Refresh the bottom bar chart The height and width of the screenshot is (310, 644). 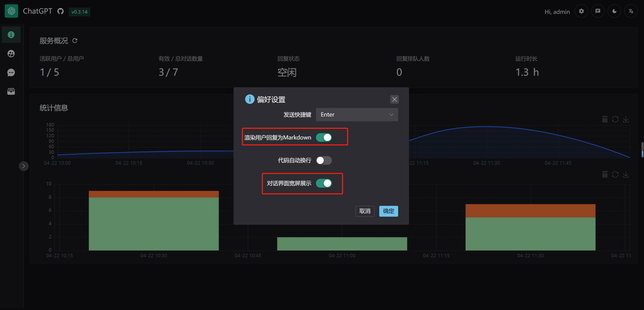[615, 174]
